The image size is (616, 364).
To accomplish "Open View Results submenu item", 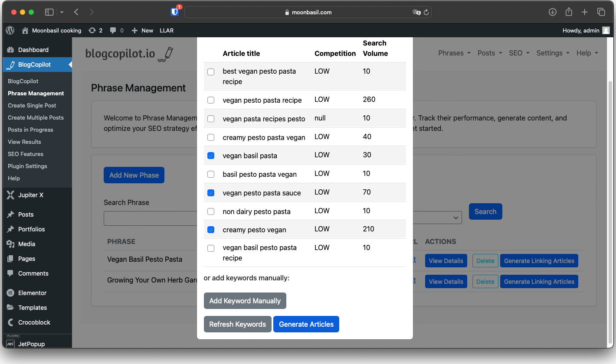I will click(24, 142).
